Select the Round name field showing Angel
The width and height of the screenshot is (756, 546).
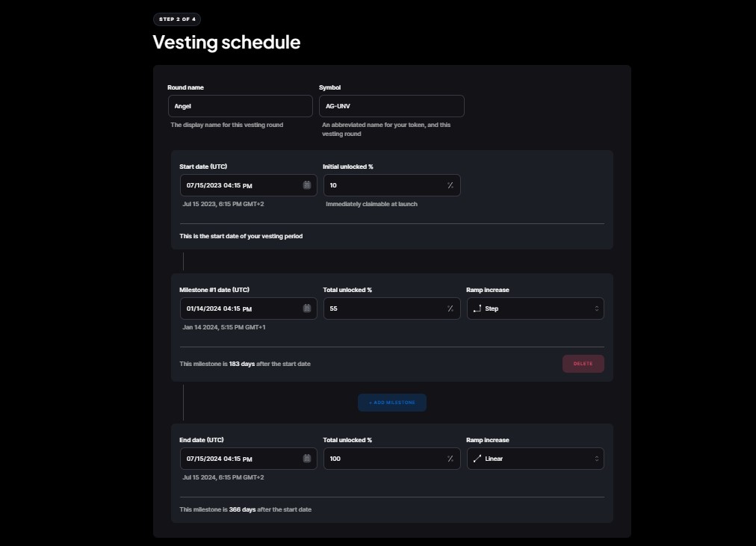pos(240,105)
